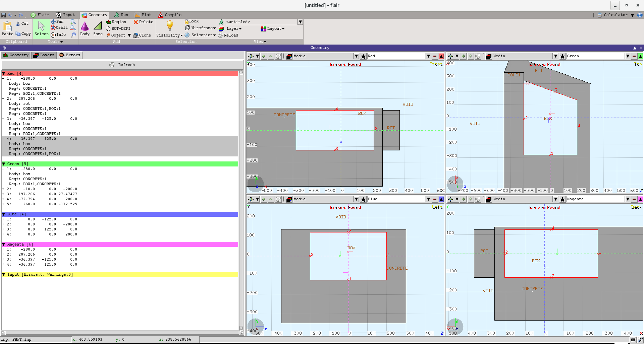Screen dimensions: 644x344
Task: Open the Object type dropdown arrow
Action: click(129, 35)
